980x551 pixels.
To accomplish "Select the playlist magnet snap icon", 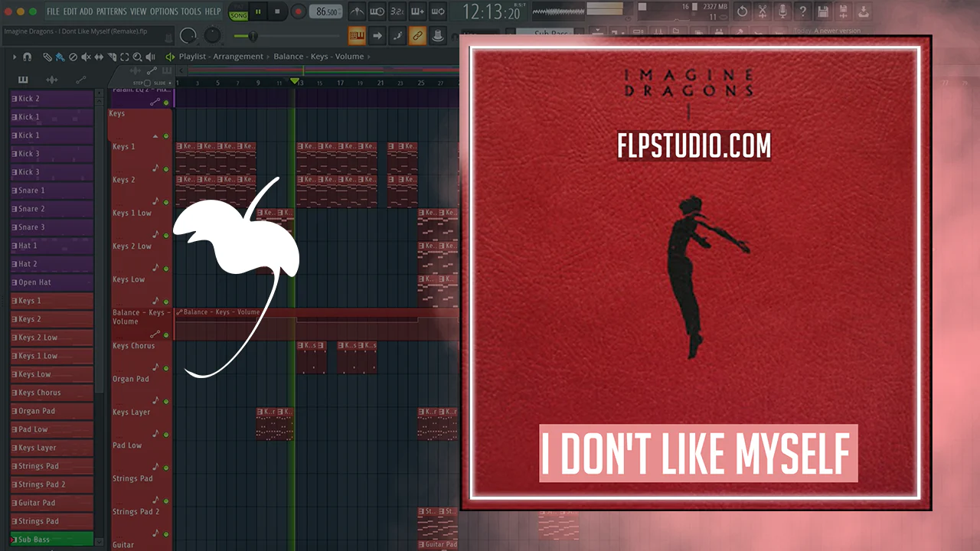I will click(x=27, y=57).
